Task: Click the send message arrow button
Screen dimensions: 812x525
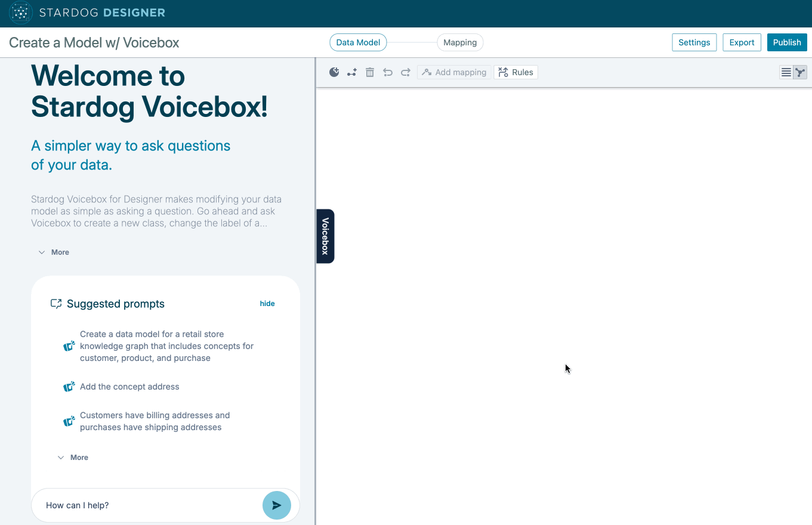Action: click(x=277, y=505)
